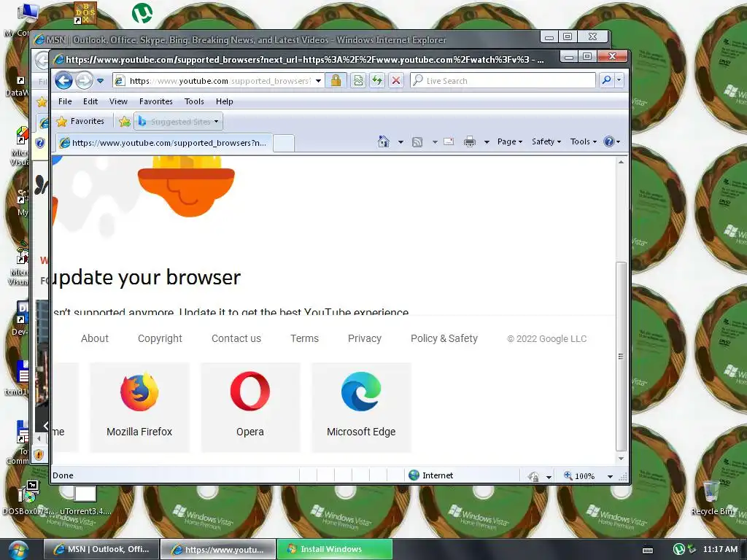The width and height of the screenshot is (747, 560).
Task: Select the DOSBox0.74 installer desktop icon
Action: (28, 497)
